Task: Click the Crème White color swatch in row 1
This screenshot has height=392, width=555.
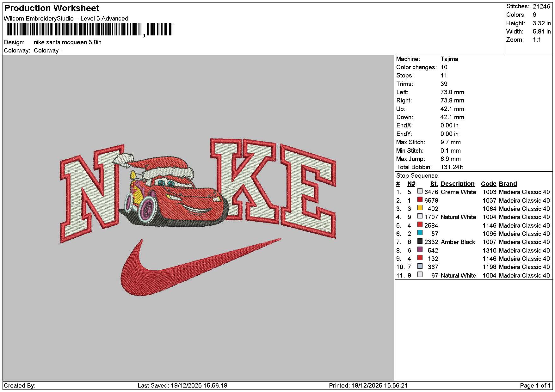Action: tap(420, 191)
